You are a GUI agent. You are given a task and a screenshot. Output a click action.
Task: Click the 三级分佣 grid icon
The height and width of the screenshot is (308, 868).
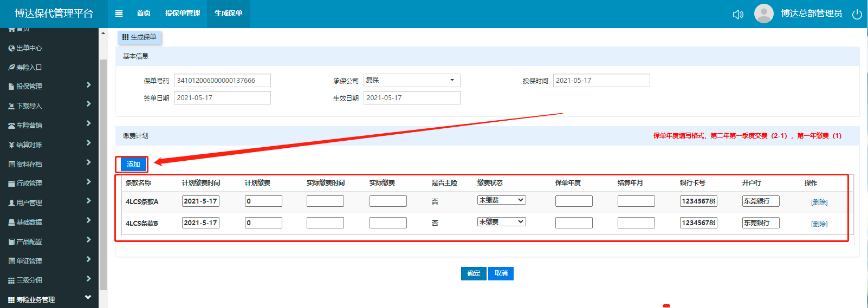[11, 280]
